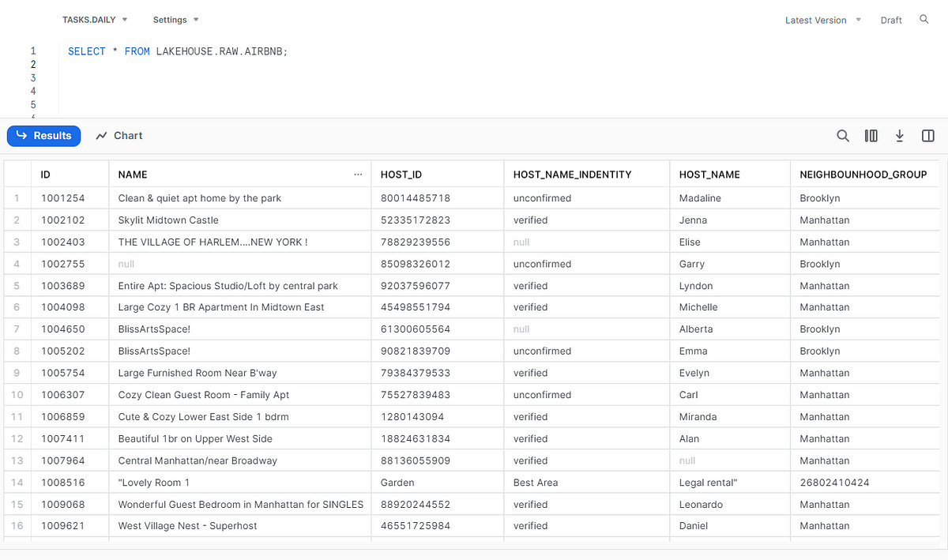
Task: Sort by the HOST_NAME_INDENTITY column header
Action: 586,175
